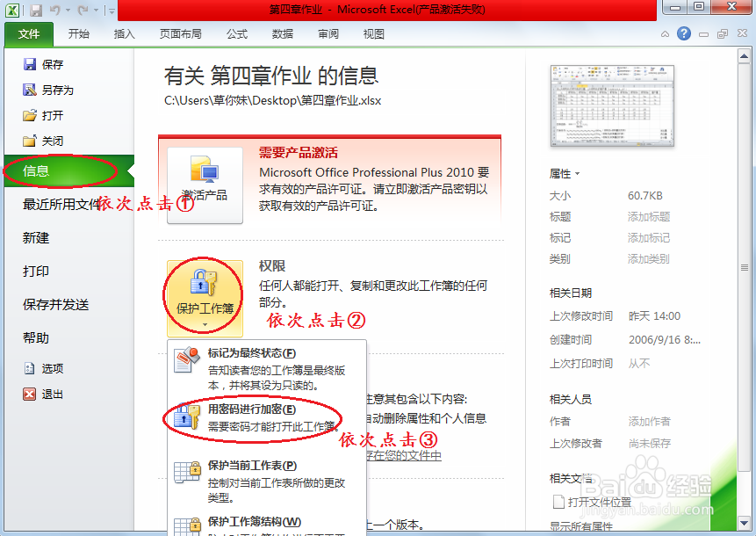Click the Redo arrow in Quick Access toolbar
This screenshot has width=756, height=536.
click(x=83, y=11)
